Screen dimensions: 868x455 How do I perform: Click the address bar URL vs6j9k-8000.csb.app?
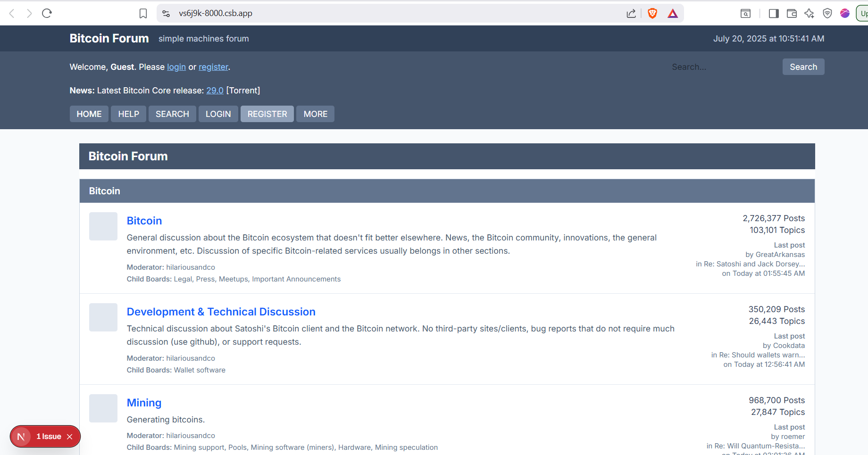[x=216, y=13]
